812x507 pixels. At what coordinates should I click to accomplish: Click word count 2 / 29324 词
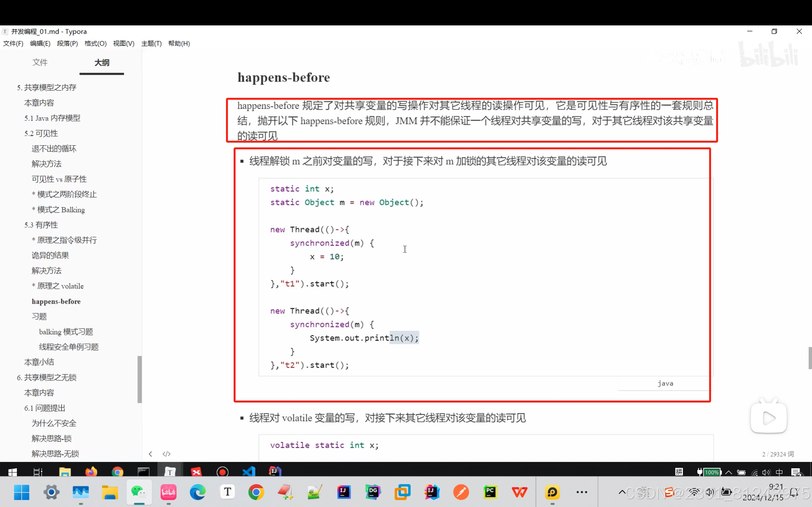(778, 454)
